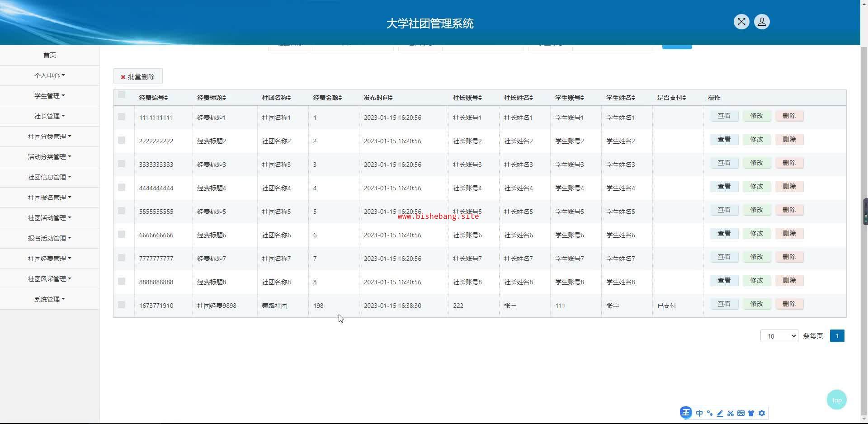The image size is (868, 424).
Task: Open 系统管理 in the sidebar
Action: click(x=50, y=299)
